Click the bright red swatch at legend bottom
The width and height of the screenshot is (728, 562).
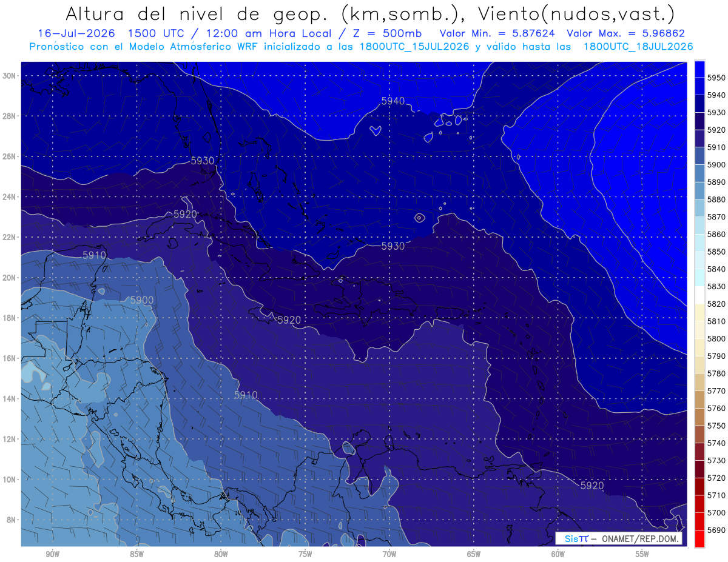coord(699,538)
